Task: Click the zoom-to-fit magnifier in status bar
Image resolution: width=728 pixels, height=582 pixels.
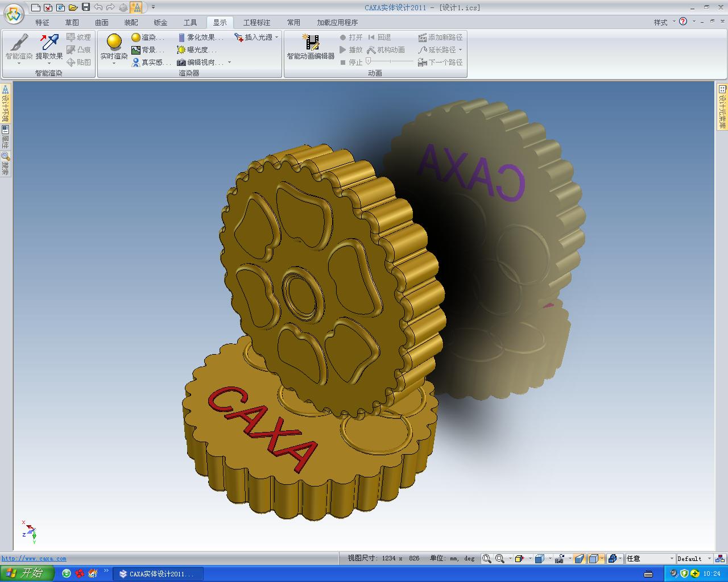Action: click(487, 559)
